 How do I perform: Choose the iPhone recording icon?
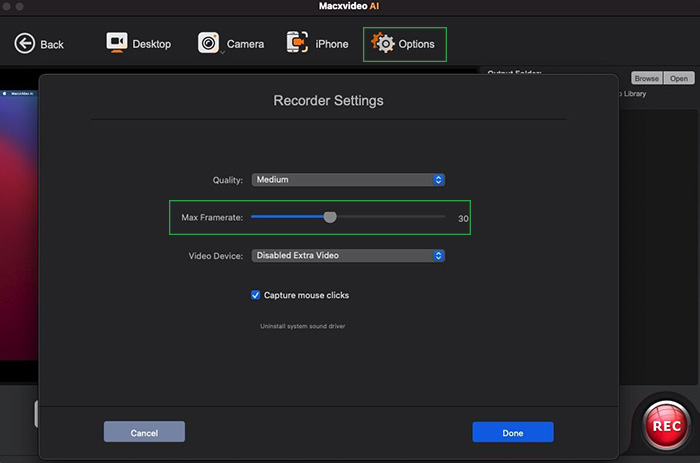tap(297, 42)
